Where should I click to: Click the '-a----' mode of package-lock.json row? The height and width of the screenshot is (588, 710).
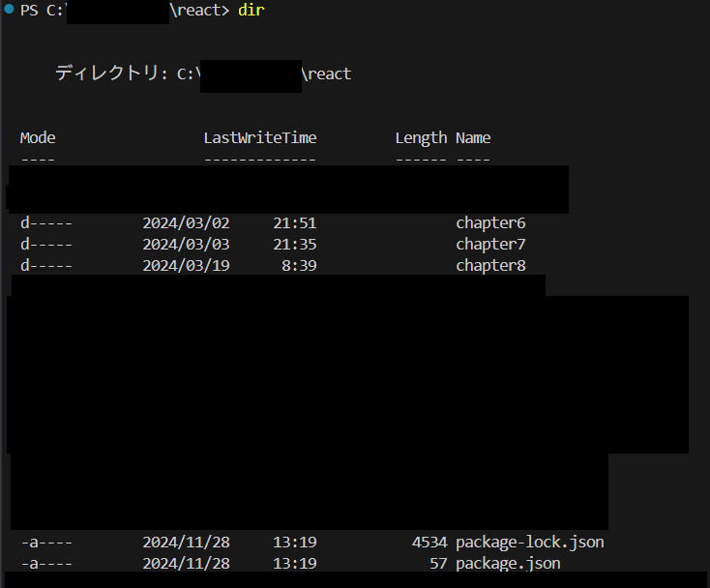point(45,543)
